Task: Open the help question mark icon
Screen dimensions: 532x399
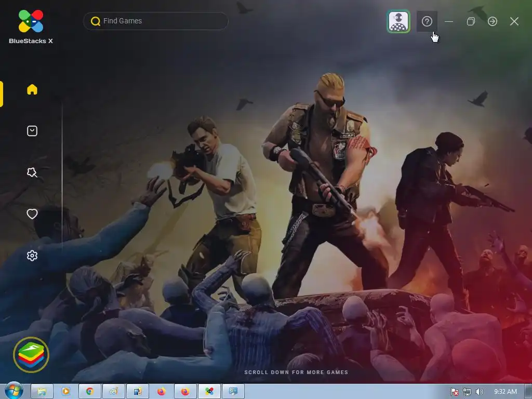Action: pyautogui.click(x=427, y=21)
